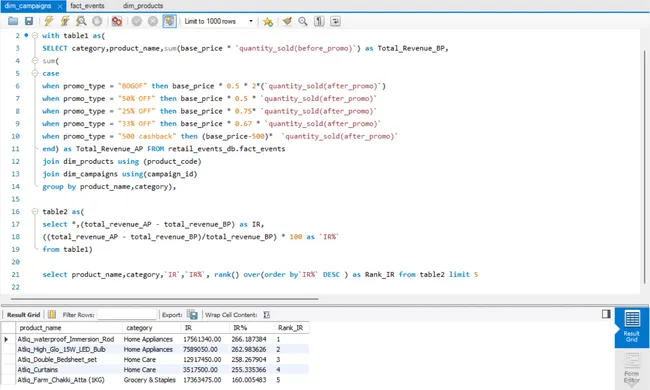Collapse the case block on line 5
This screenshot has height=390, width=650.
click(x=35, y=73)
